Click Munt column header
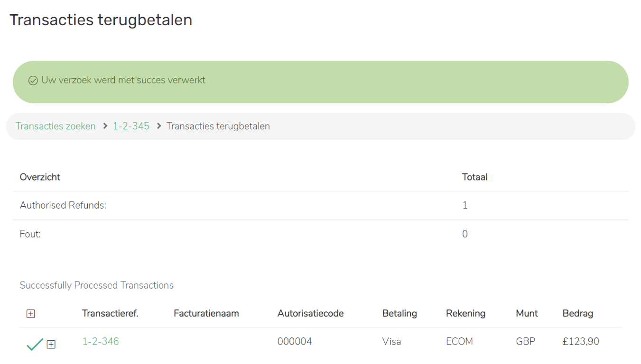The image size is (641, 364). (527, 313)
